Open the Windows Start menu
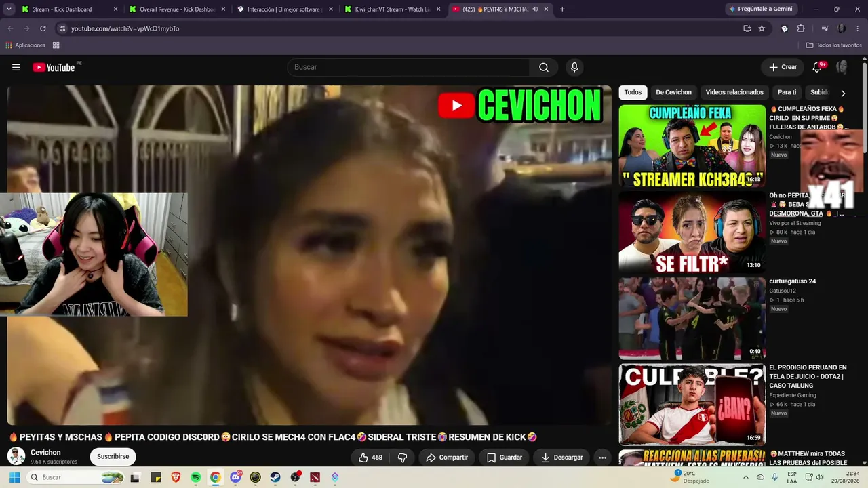The image size is (868, 488). (x=14, y=477)
